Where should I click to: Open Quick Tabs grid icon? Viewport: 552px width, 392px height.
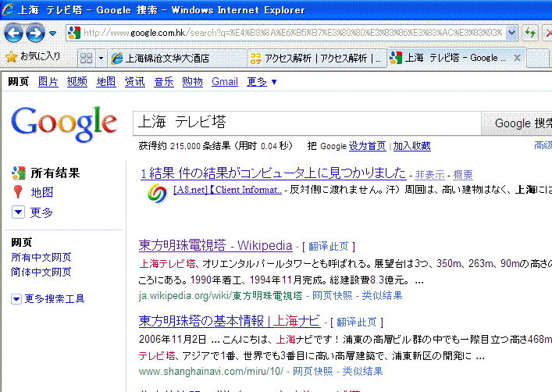tap(86, 58)
